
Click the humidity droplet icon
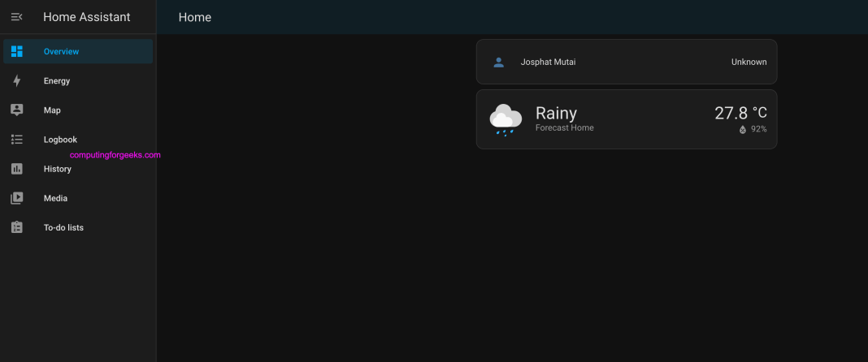point(743,129)
